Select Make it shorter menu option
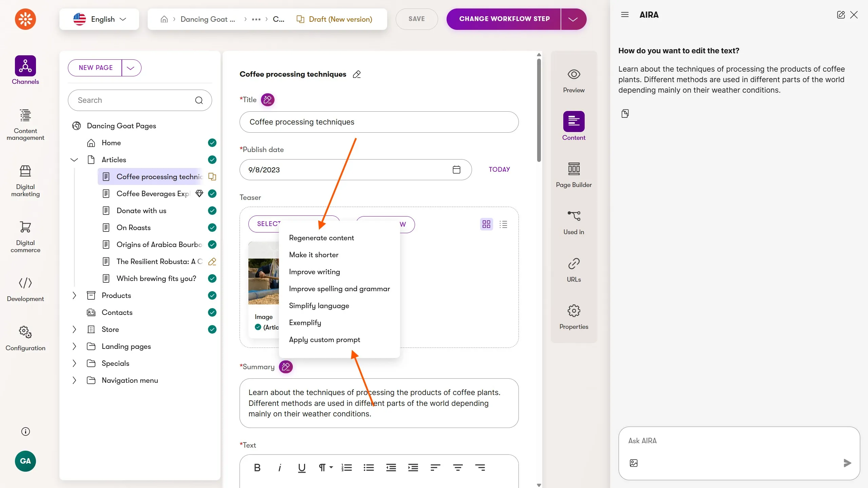The height and width of the screenshot is (488, 868). coord(314,255)
